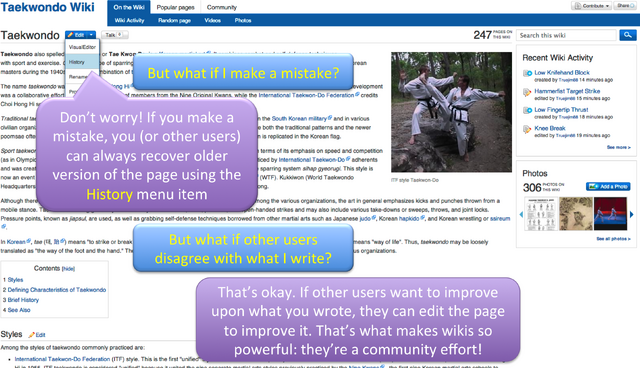Jump to See Also in the Contents
The image size is (640, 368).
coord(19,310)
